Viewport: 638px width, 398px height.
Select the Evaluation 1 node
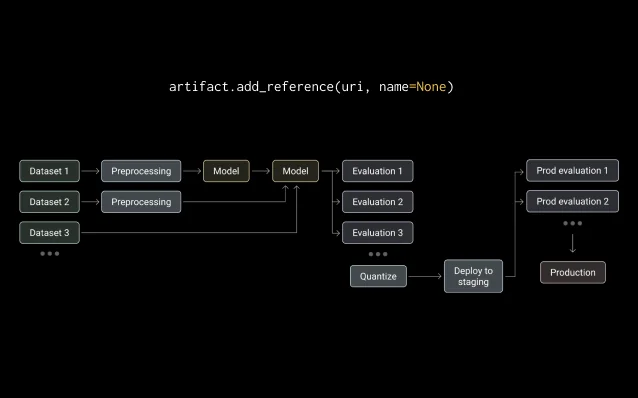point(378,171)
